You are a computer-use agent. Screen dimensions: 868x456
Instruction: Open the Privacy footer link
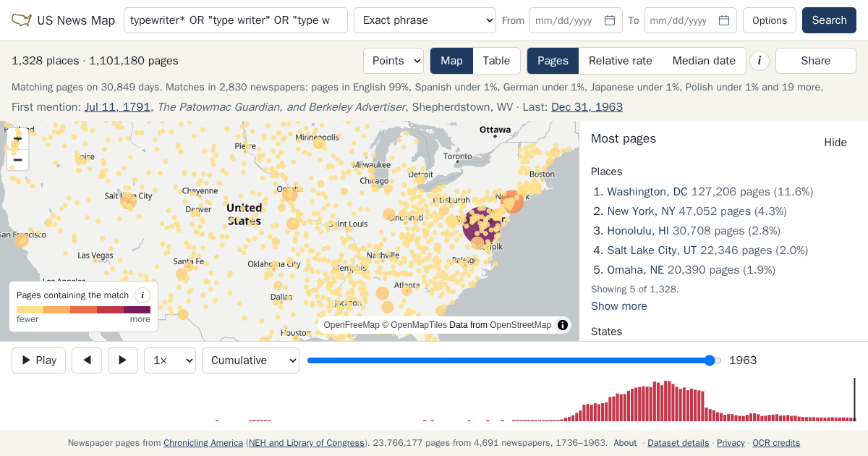(x=731, y=443)
